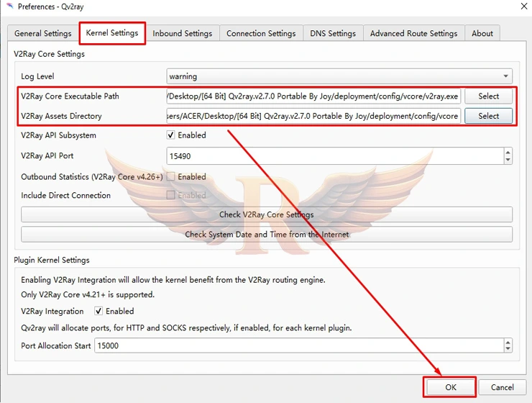Switch to the About tab

[x=482, y=33]
